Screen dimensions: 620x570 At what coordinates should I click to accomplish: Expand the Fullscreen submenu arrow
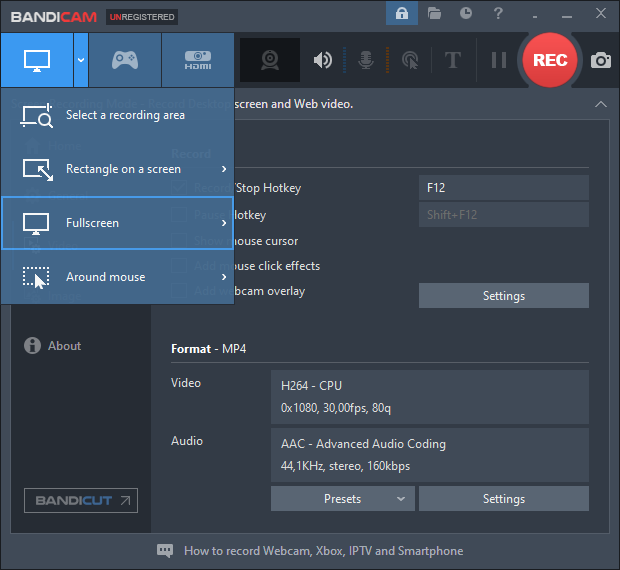pyautogui.click(x=224, y=223)
